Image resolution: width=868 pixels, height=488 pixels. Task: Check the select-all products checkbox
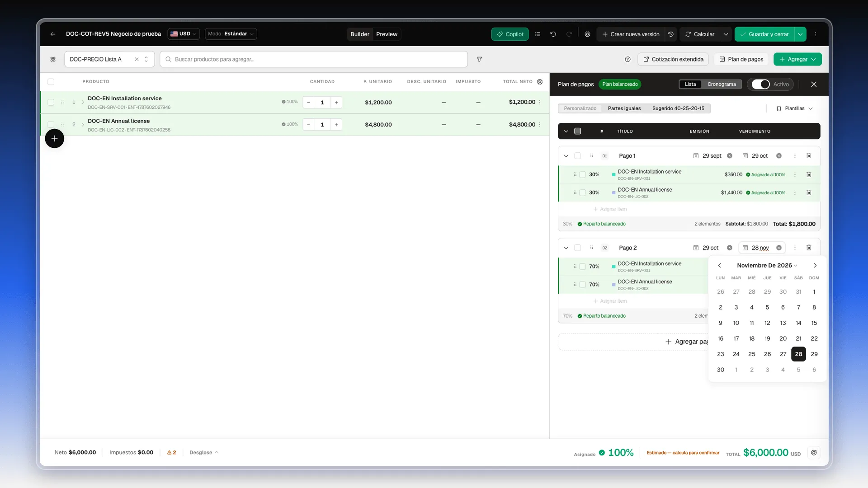click(51, 82)
